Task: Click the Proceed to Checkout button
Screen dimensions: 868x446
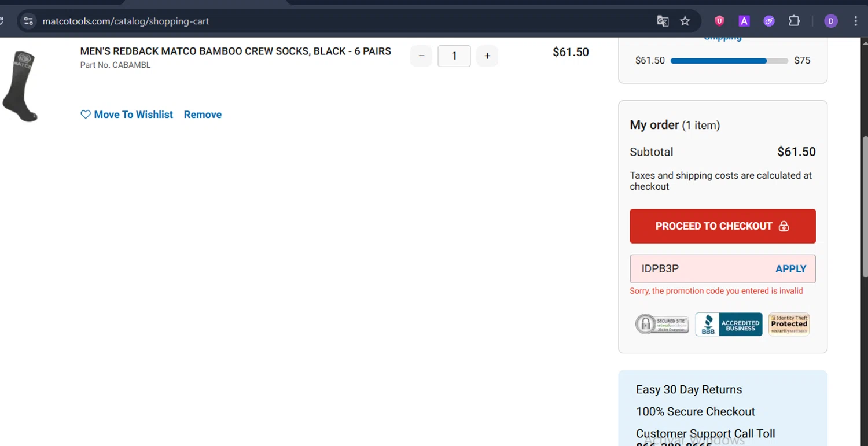Action: (723, 226)
